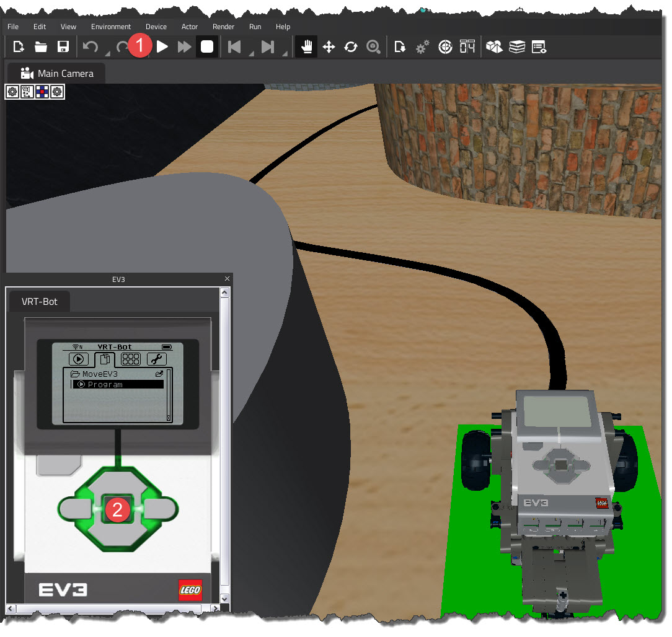Screen dimensions: 672x637
Task: Click the crosshair target toolbar icon
Action: [x=445, y=46]
